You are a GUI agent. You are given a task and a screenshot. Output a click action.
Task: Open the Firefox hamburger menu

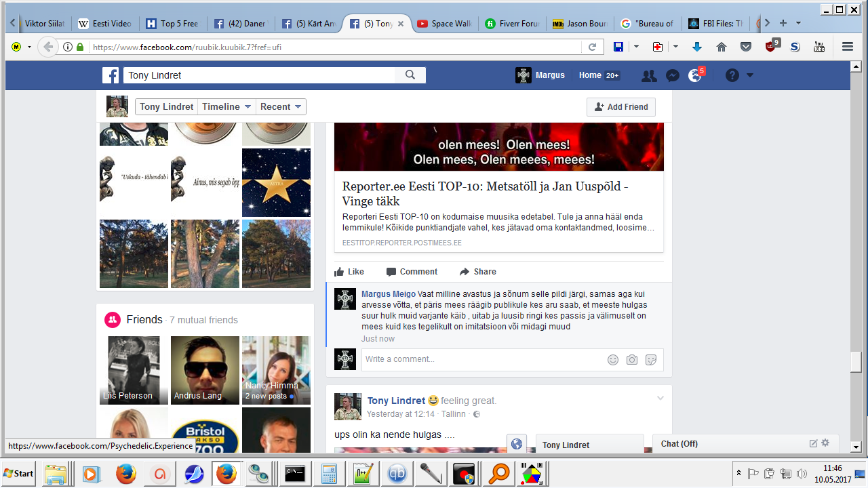click(847, 47)
